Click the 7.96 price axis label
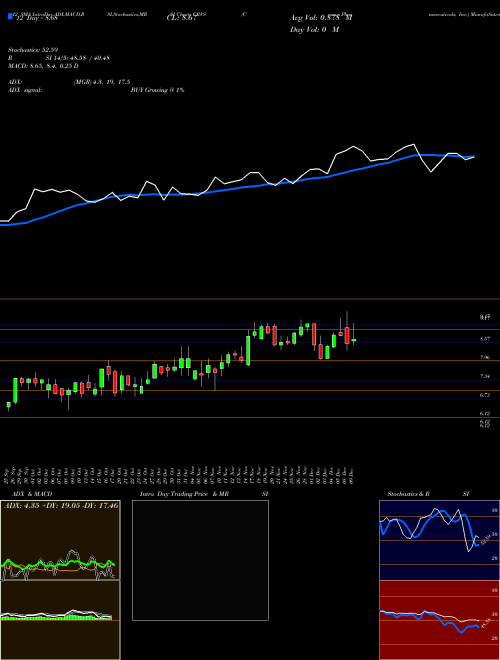The width and height of the screenshot is (500, 660). (x=485, y=357)
